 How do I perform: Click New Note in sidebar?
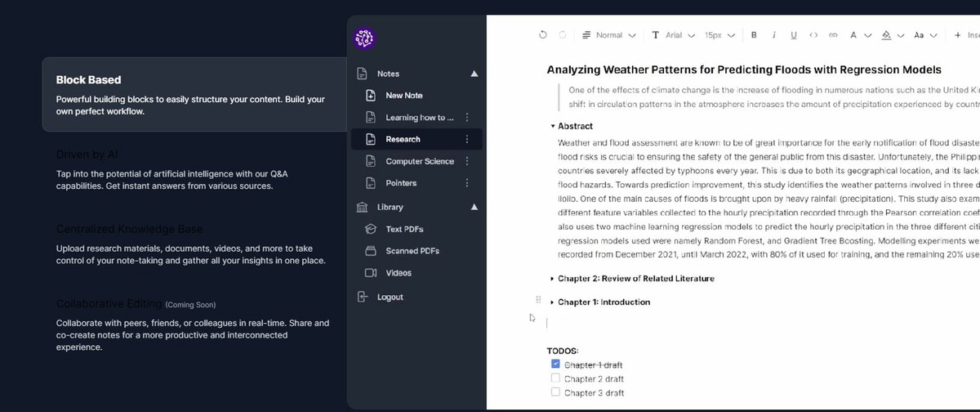click(x=403, y=96)
